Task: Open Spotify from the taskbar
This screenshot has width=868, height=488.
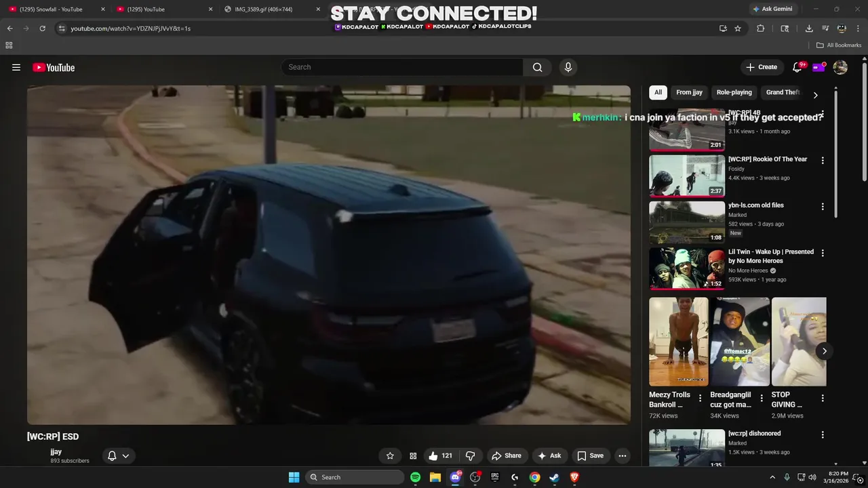Action: tap(415, 477)
